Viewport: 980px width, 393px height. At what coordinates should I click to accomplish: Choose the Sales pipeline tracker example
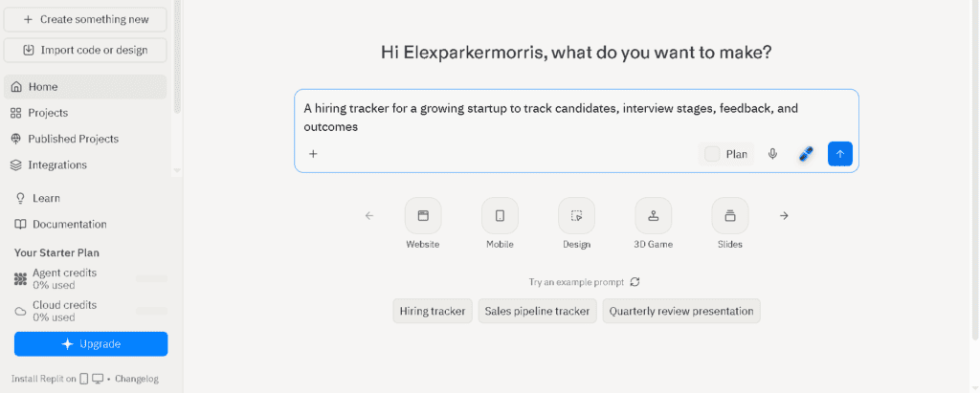(538, 311)
